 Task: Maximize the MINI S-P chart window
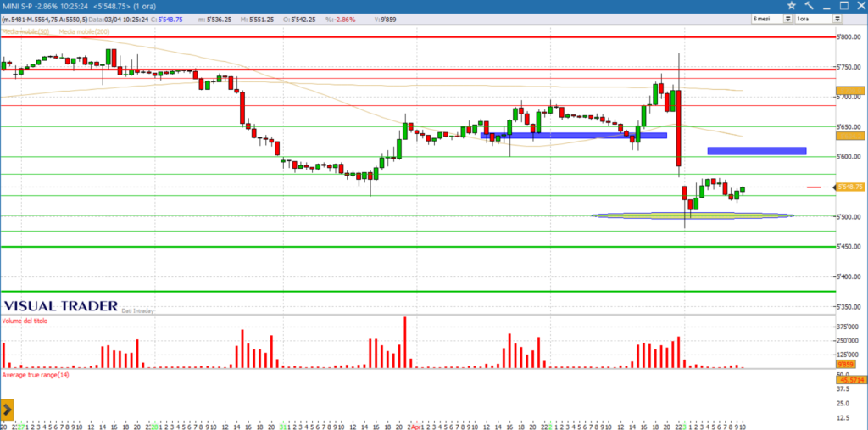click(844, 6)
